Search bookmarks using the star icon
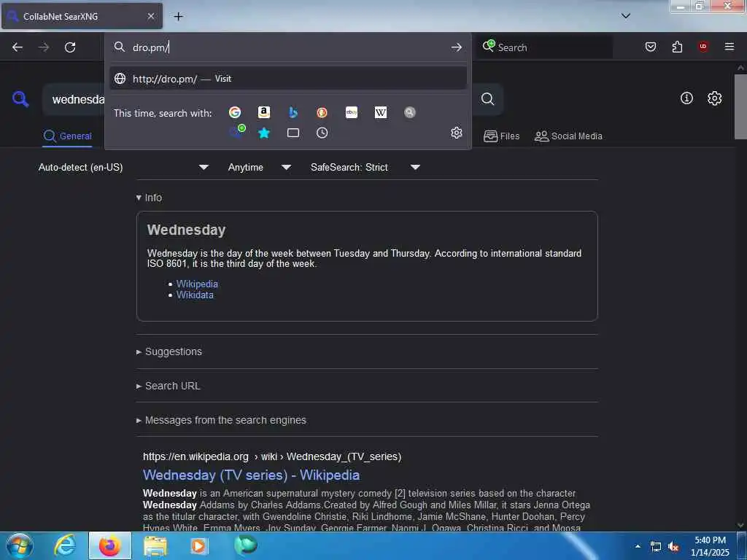The height and width of the screenshot is (560, 747). (x=264, y=133)
